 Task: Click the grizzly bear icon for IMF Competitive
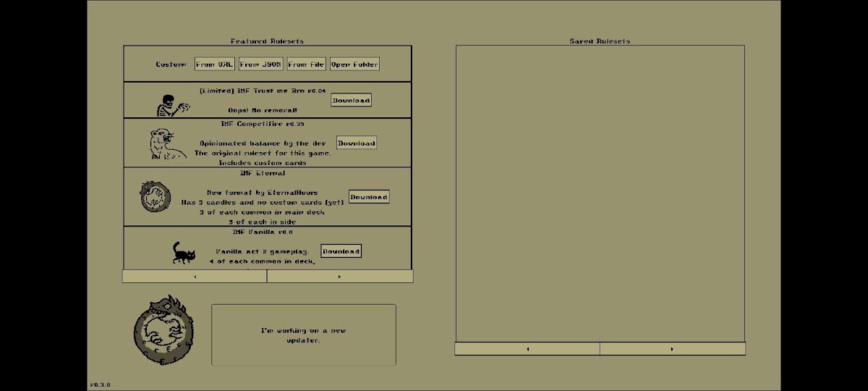point(166,144)
